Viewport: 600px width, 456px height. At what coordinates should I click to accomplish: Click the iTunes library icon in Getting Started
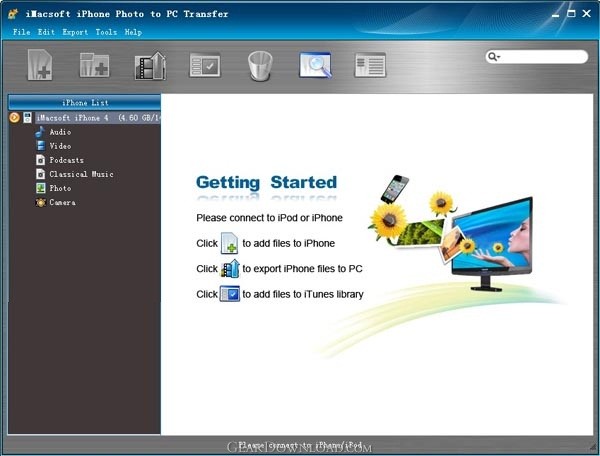tap(230, 294)
